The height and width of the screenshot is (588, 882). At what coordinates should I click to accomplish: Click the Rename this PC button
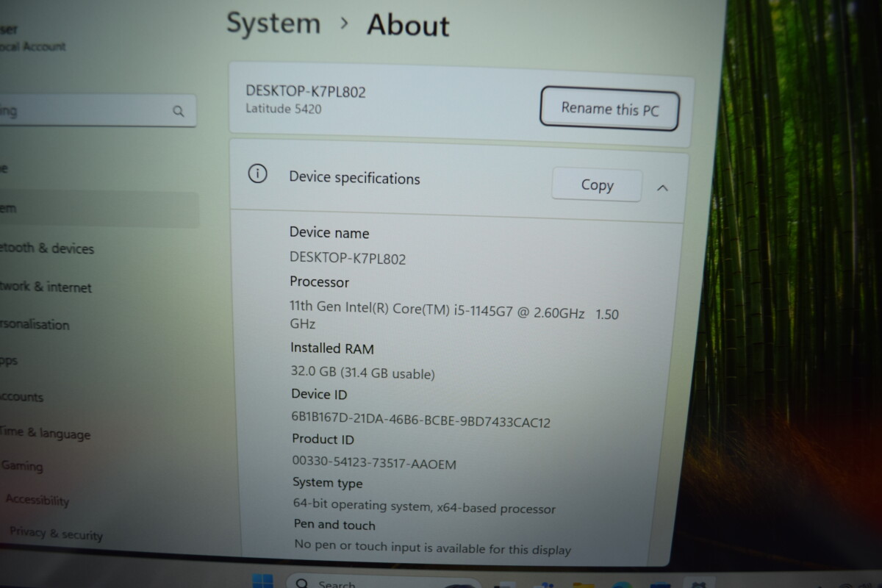pos(609,109)
